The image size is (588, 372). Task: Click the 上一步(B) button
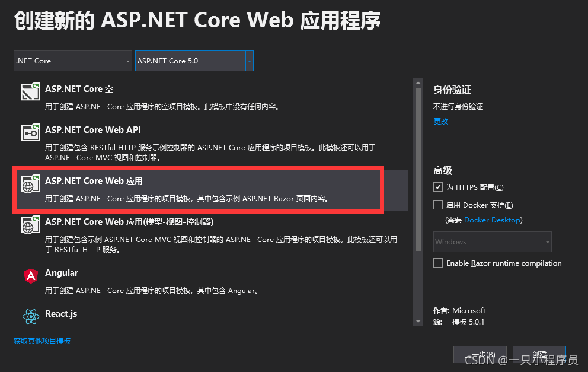pos(480,354)
